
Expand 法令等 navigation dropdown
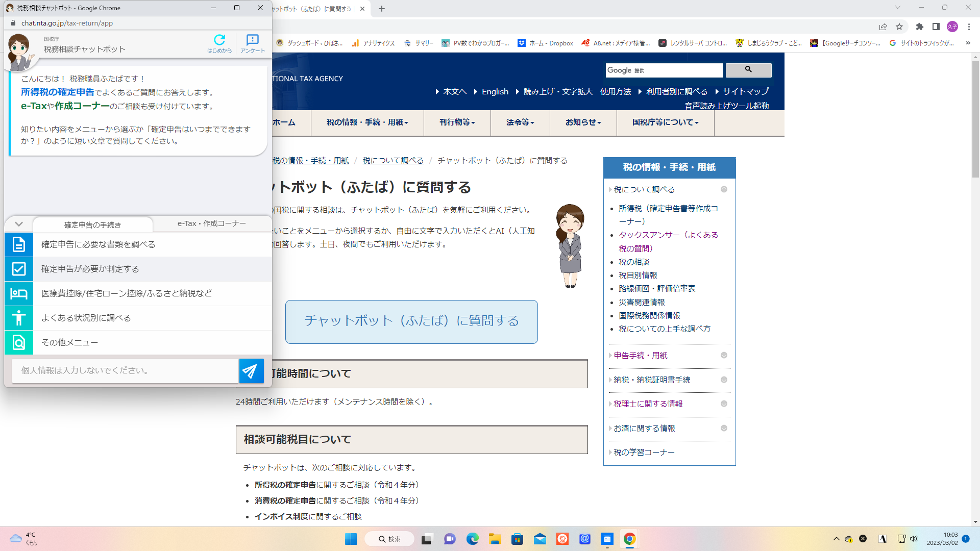(520, 122)
